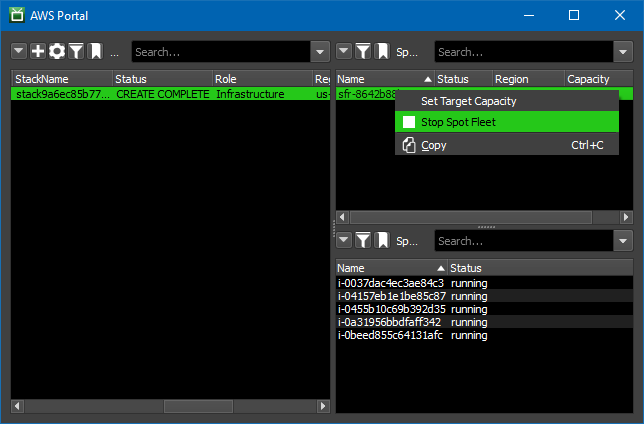The image size is (644, 424).
Task: Sort stacks by Status column header
Action: [162, 78]
